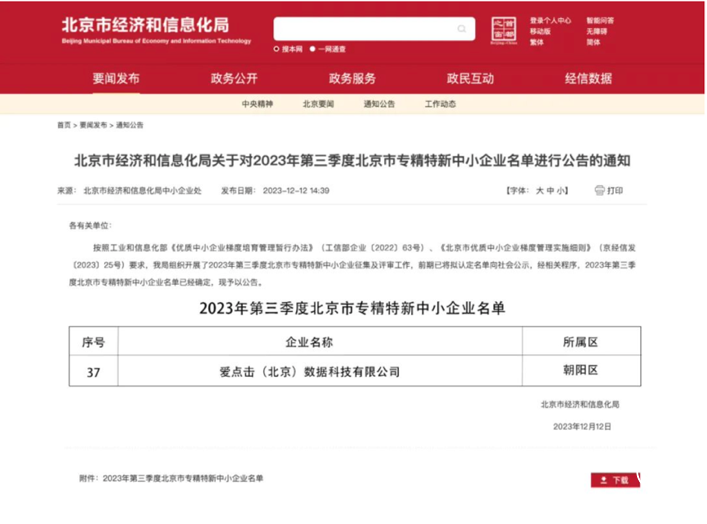Go to the 北京要闻 sub-tab

pyautogui.click(x=318, y=104)
